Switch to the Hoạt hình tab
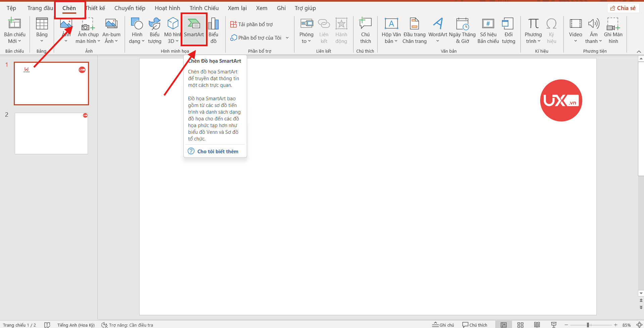The height and width of the screenshot is (328, 644). tap(167, 8)
